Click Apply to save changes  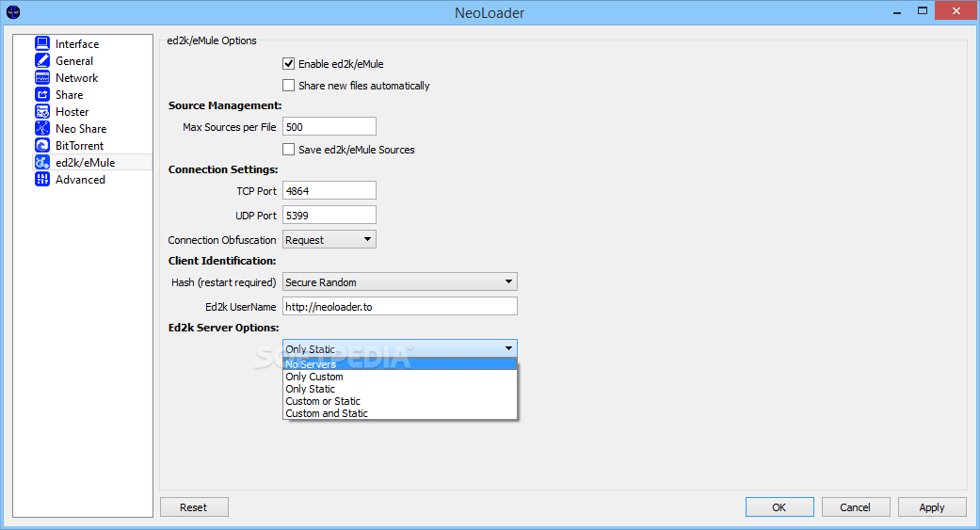(x=932, y=506)
